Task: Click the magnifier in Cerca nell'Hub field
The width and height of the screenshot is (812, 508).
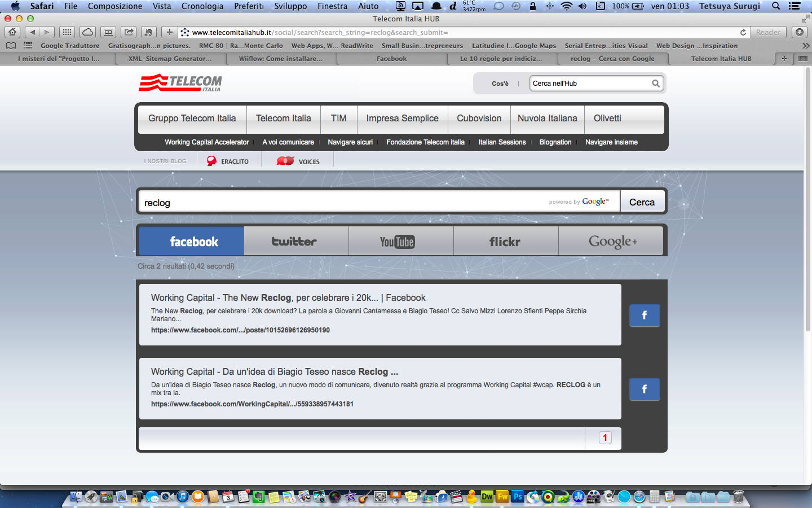Action: [x=655, y=84]
